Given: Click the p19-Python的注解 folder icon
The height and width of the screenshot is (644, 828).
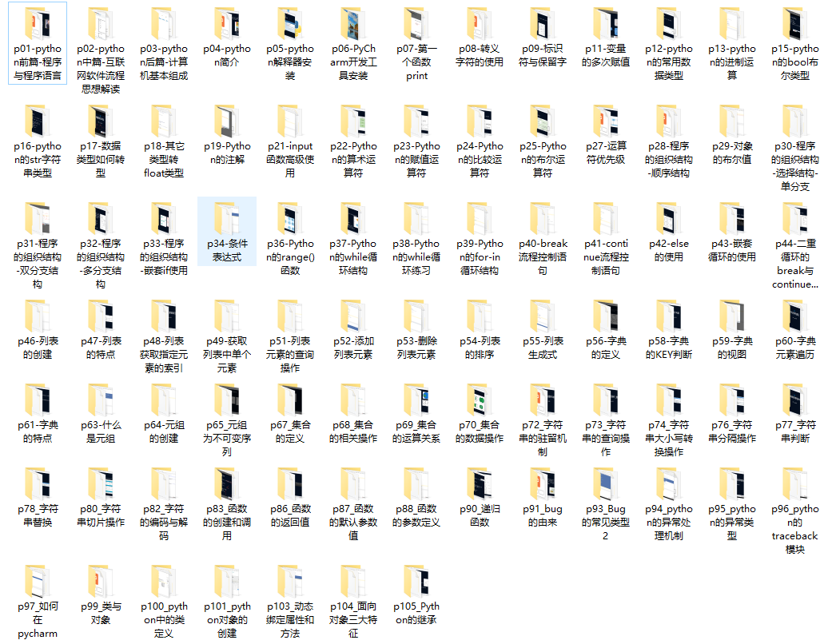Looking at the screenshot, I should pyautogui.click(x=227, y=121).
